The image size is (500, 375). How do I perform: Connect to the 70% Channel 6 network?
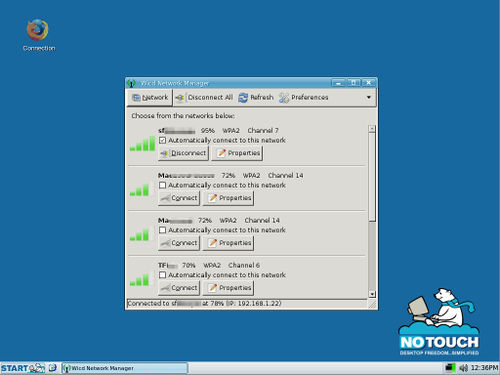click(179, 288)
